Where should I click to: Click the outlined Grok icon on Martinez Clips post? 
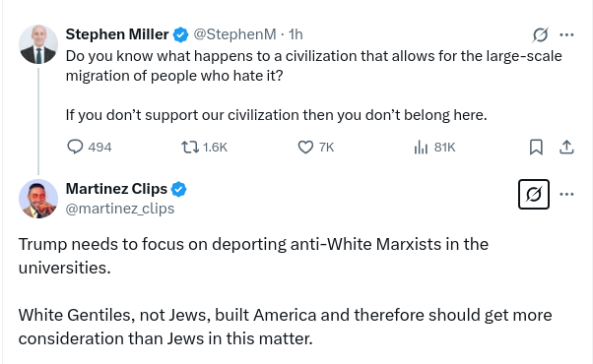[534, 194]
